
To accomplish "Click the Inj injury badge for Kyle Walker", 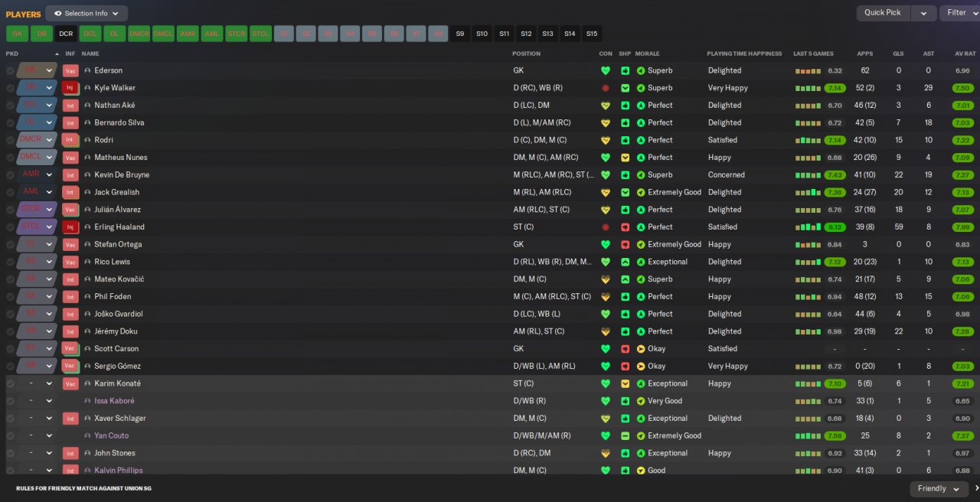I will [x=70, y=88].
